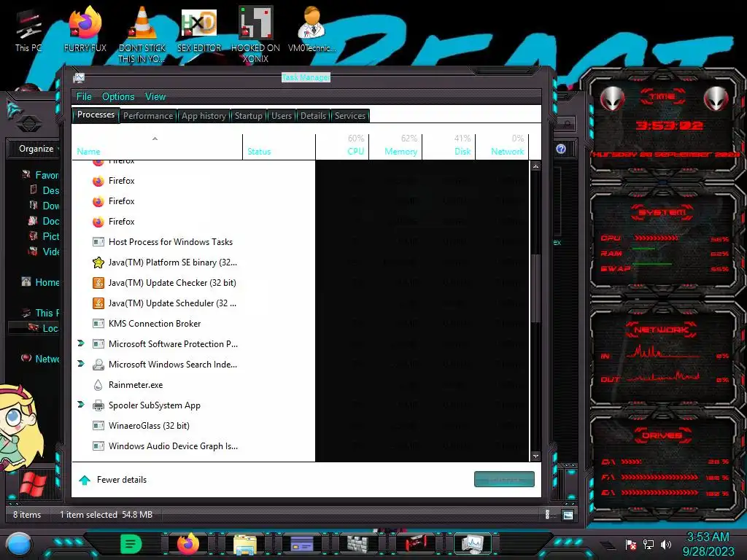Screen dimensions: 747x560
Task: Open the green notes app on taskbar
Action: click(x=131, y=544)
